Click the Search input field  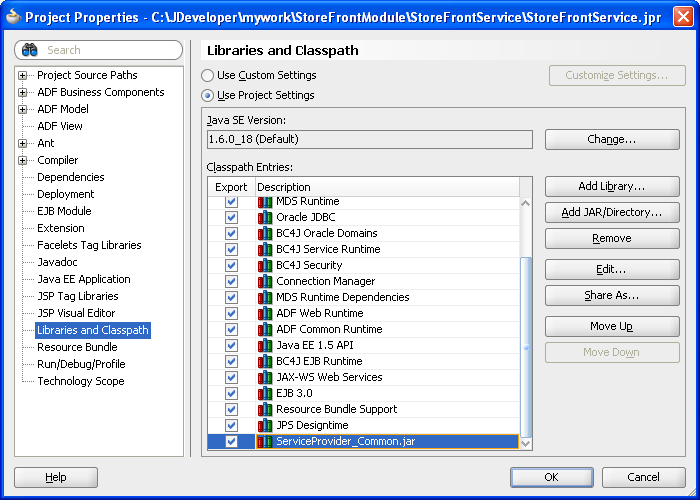99,50
